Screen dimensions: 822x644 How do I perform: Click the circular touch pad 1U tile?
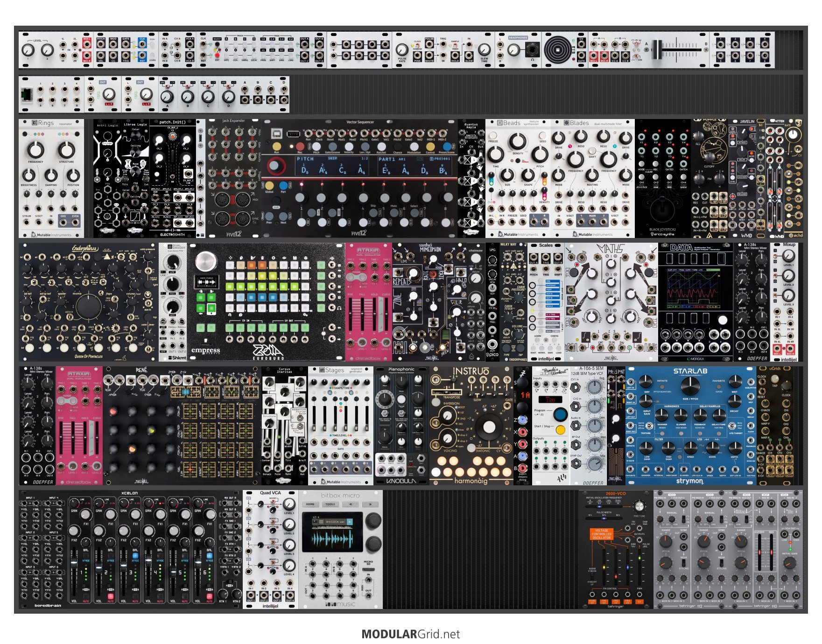point(558,49)
